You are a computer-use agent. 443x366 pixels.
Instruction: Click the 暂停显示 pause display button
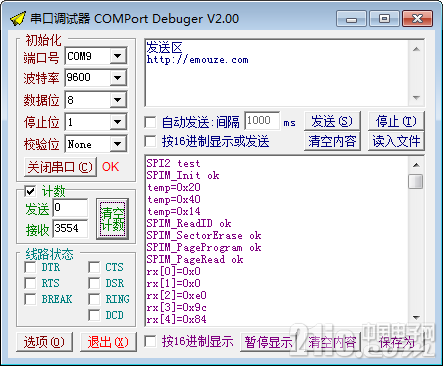coord(268,342)
